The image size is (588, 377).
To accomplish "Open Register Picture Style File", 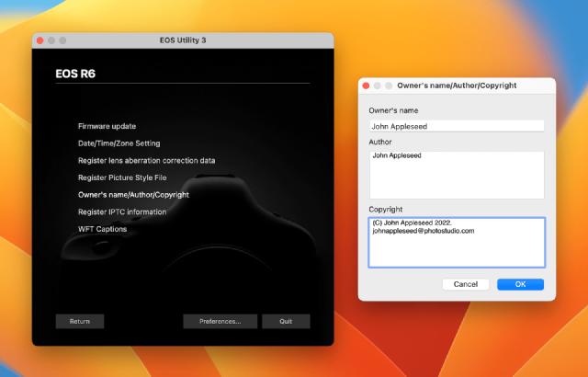I will (122, 177).
